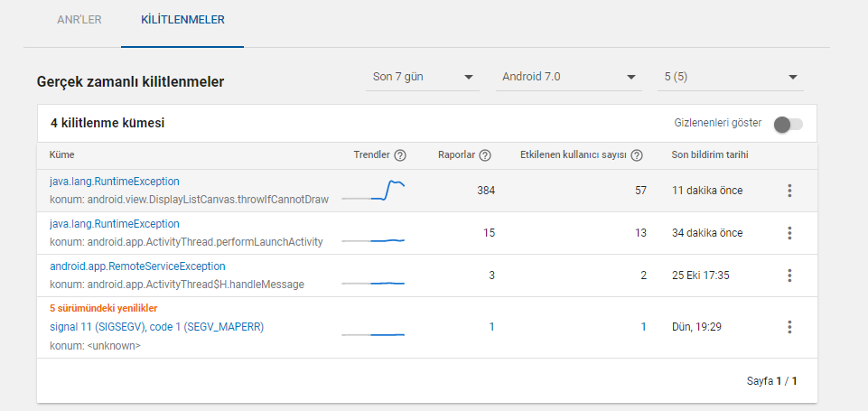The height and width of the screenshot is (411, 868).
Task: Click the Son bildirim tarihi column header
Action: pos(710,155)
